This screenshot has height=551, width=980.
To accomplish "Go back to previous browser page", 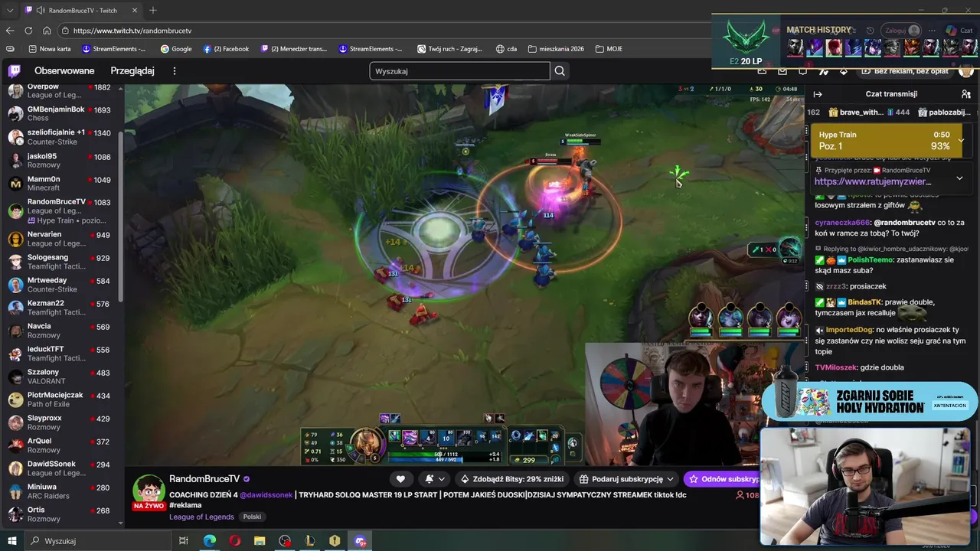I will 10,31.
